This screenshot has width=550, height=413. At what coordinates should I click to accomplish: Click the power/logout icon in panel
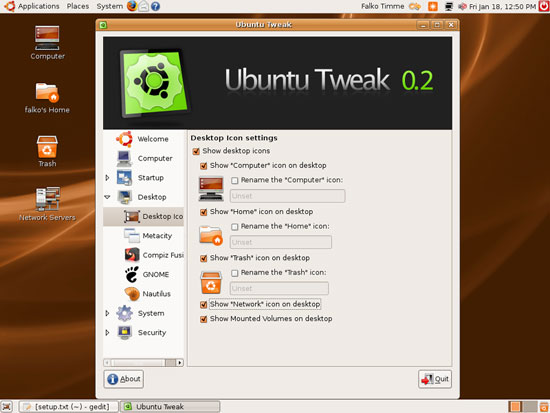544,6
